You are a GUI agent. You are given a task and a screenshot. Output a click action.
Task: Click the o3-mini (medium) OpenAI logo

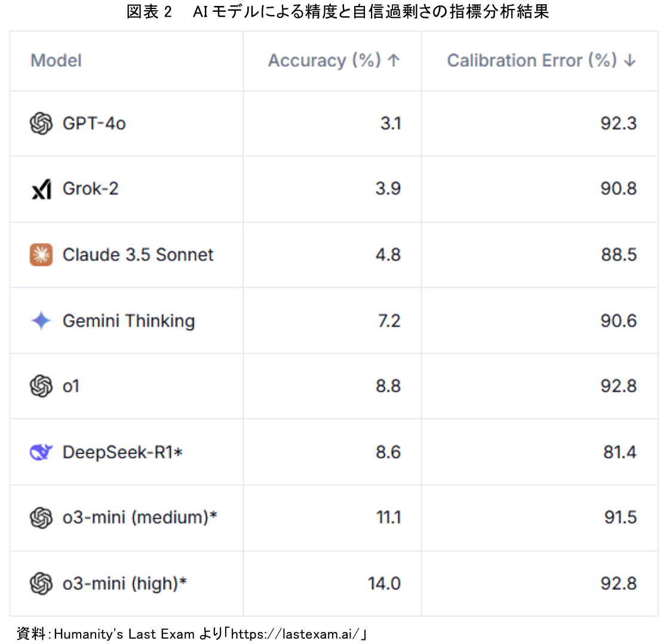[41, 517]
